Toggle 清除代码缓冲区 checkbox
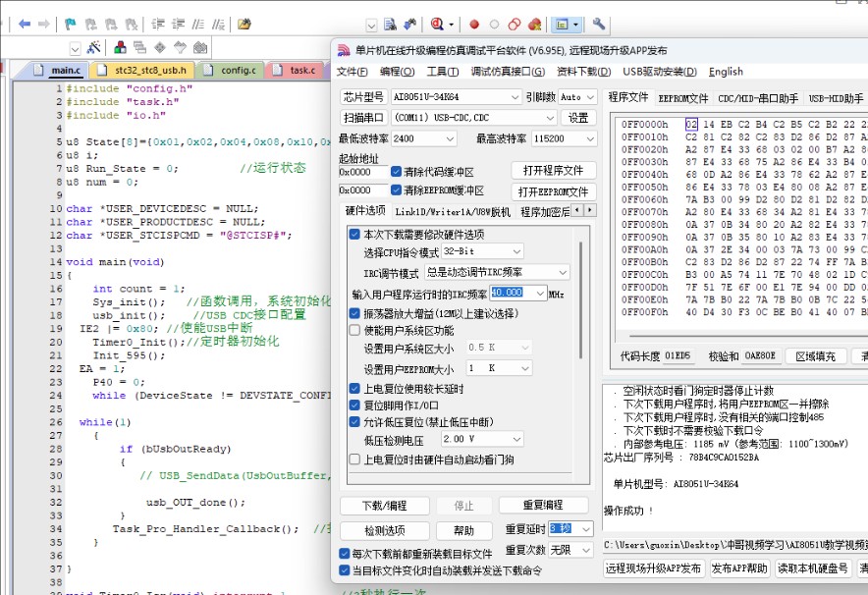This screenshot has width=868, height=595. pos(396,172)
